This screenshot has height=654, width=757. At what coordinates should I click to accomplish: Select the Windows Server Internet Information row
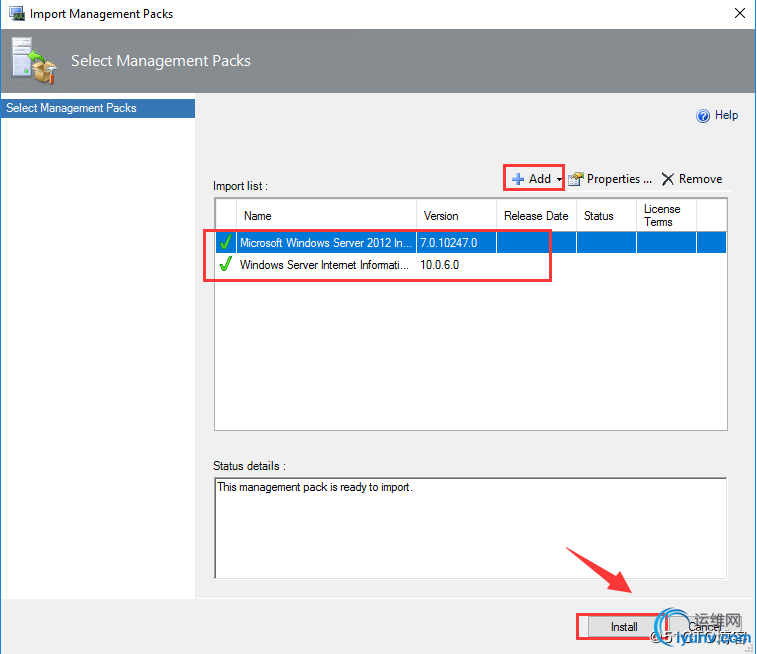(471, 264)
